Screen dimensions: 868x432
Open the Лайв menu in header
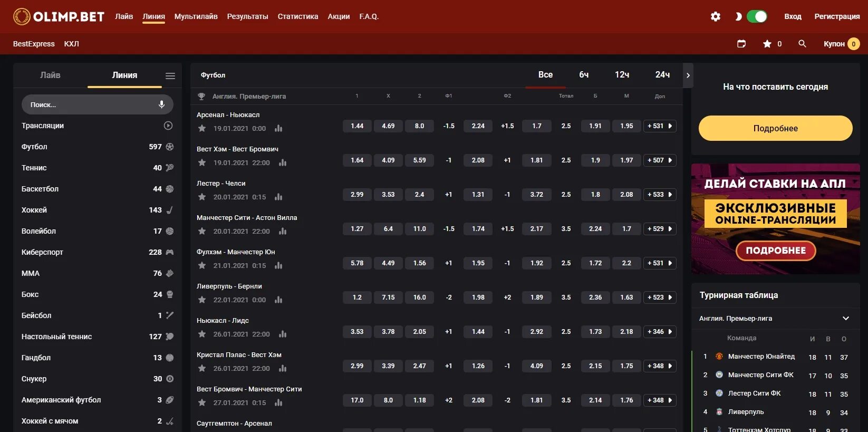[124, 16]
